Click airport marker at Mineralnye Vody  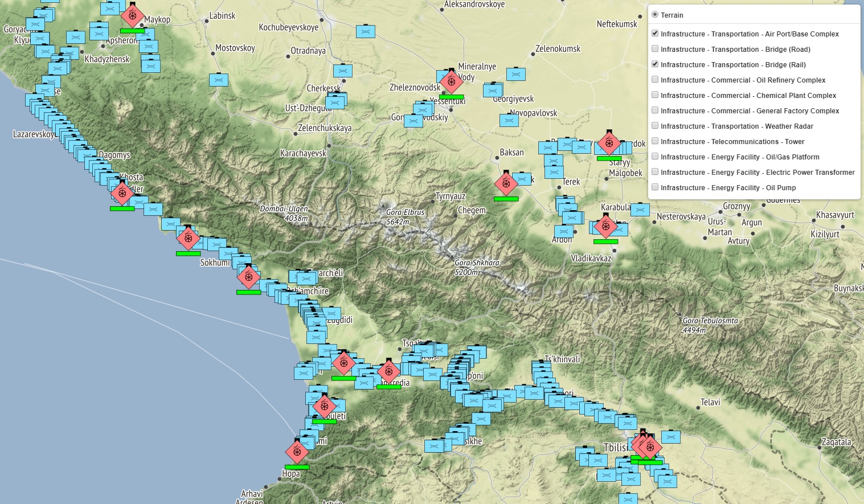451,82
